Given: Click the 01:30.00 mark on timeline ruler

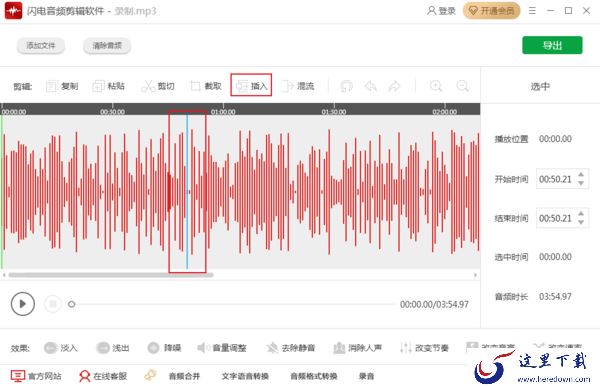Looking at the screenshot, I should [334, 111].
